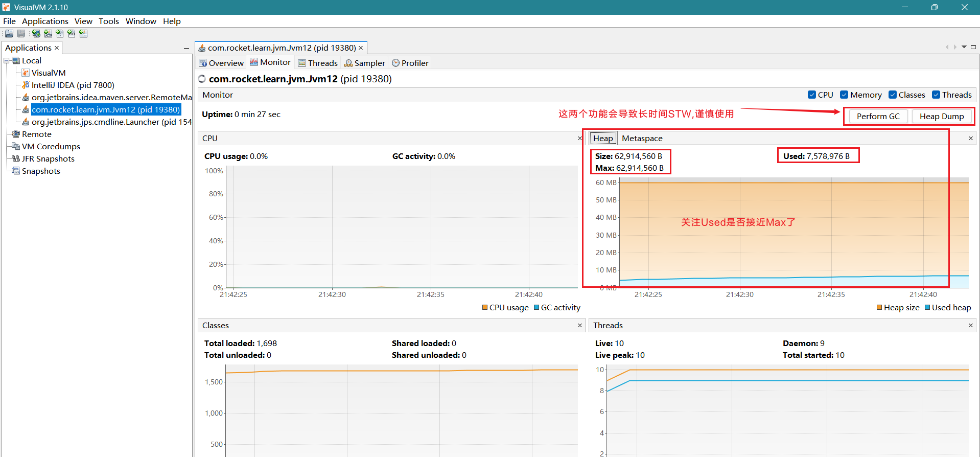Switch to the Sampler tab
The width and height of the screenshot is (980, 457).
[364, 63]
